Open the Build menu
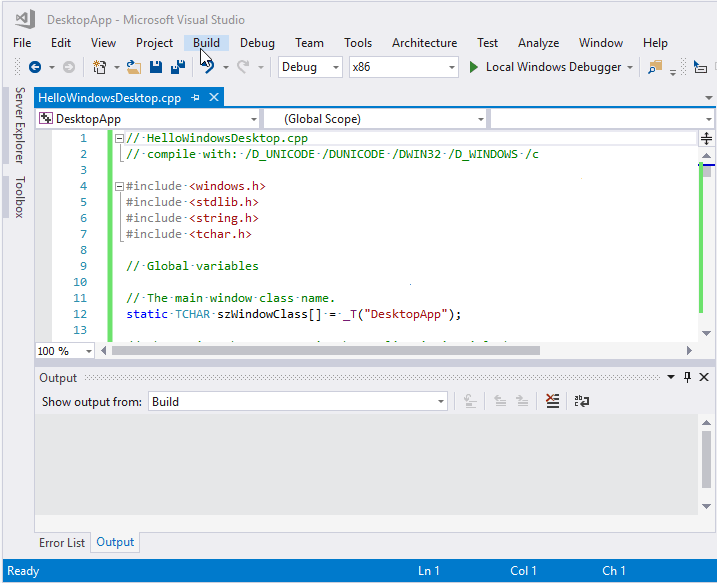717x583 pixels. 206,43
